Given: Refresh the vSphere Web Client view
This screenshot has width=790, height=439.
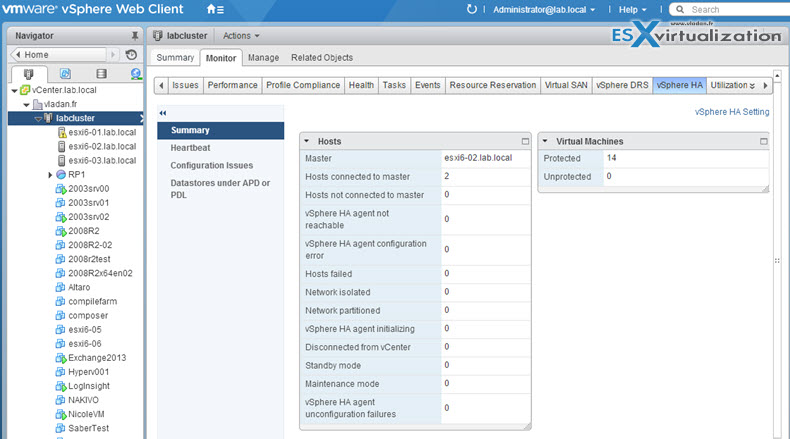Looking at the screenshot, I should pyautogui.click(x=472, y=9).
